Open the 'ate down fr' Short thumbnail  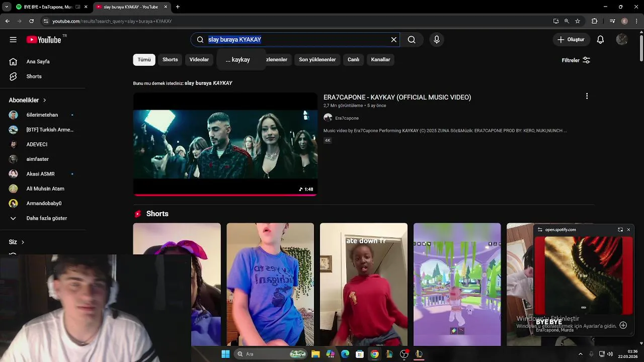tap(364, 285)
